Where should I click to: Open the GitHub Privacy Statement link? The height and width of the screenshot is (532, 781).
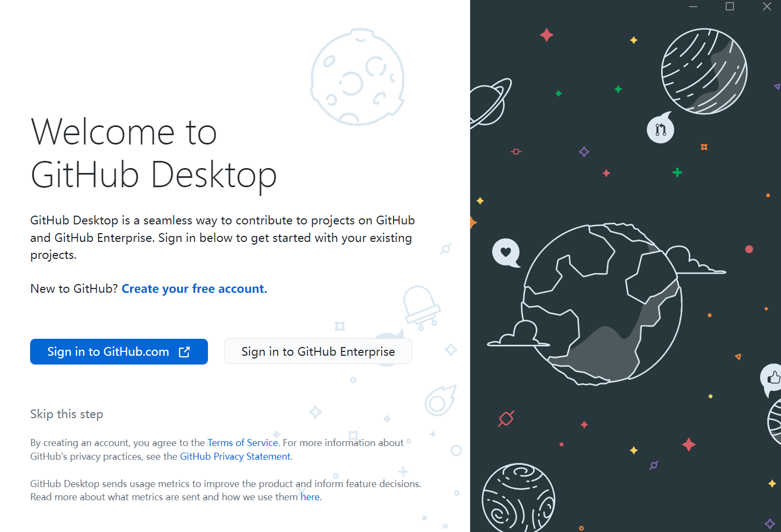235,456
